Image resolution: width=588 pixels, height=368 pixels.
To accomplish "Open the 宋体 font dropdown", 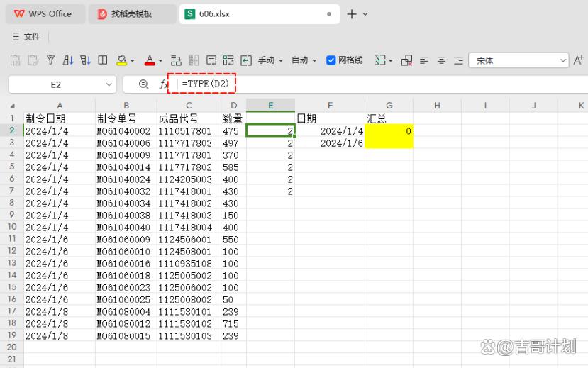I will pos(563,60).
